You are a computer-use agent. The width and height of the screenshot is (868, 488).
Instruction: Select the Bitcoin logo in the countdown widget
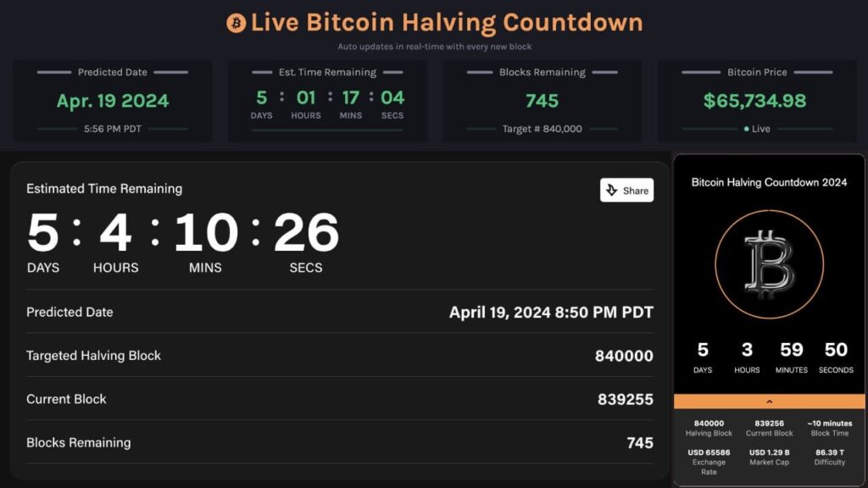pos(770,263)
